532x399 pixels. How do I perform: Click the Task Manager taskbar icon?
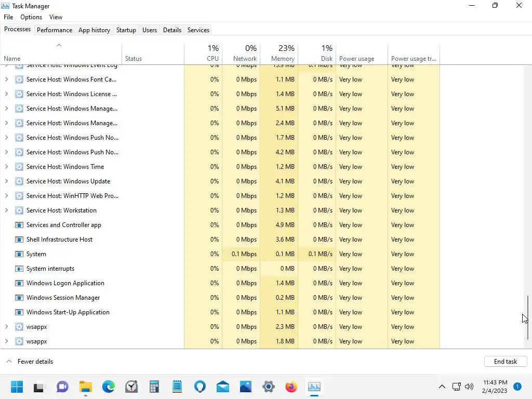coord(314,387)
